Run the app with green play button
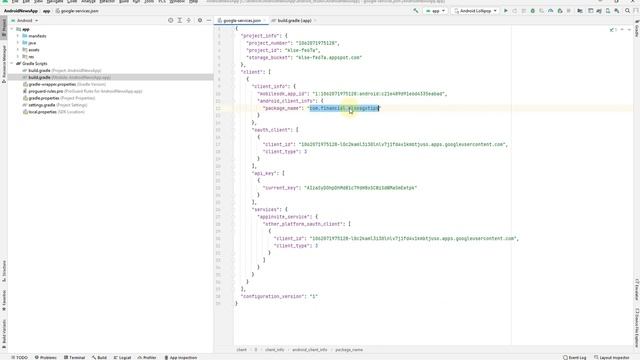Screen dimensions: 640x360 (x=506, y=11)
